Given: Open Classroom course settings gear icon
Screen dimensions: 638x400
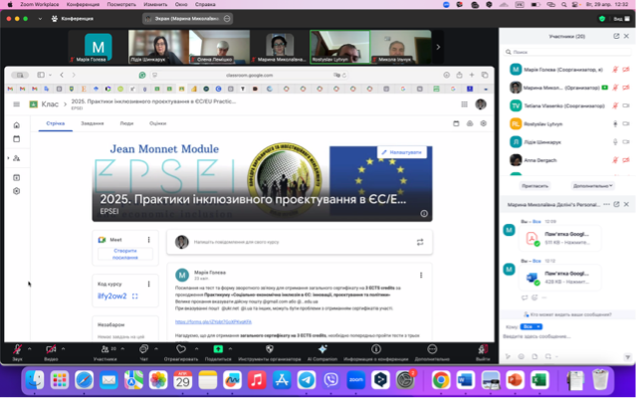Looking at the screenshot, I should click(x=483, y=123).
